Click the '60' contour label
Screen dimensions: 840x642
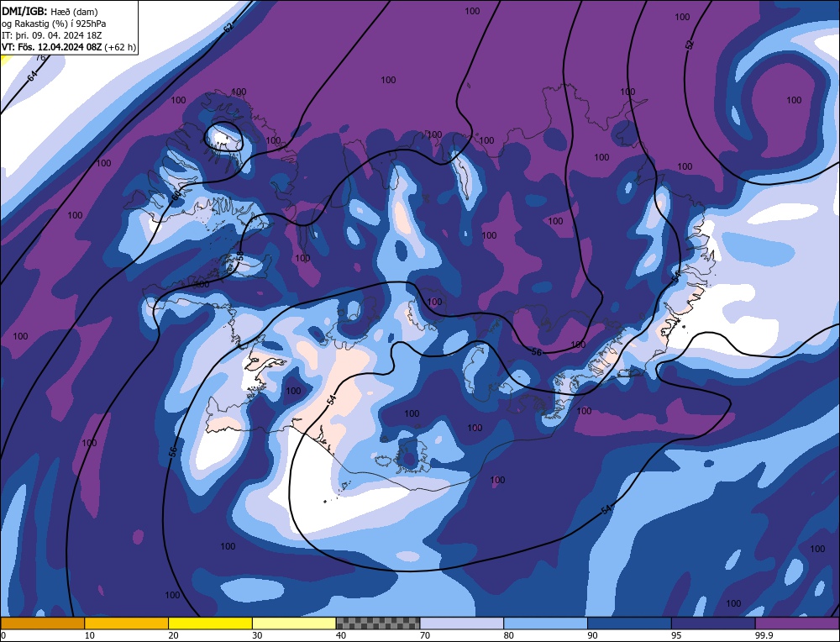click(176, 196)
